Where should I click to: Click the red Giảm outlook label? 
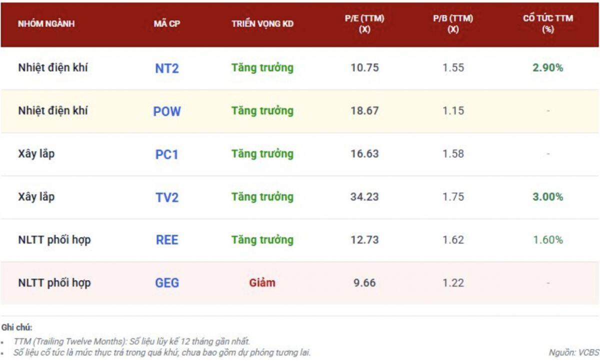[x=262, y=283]
